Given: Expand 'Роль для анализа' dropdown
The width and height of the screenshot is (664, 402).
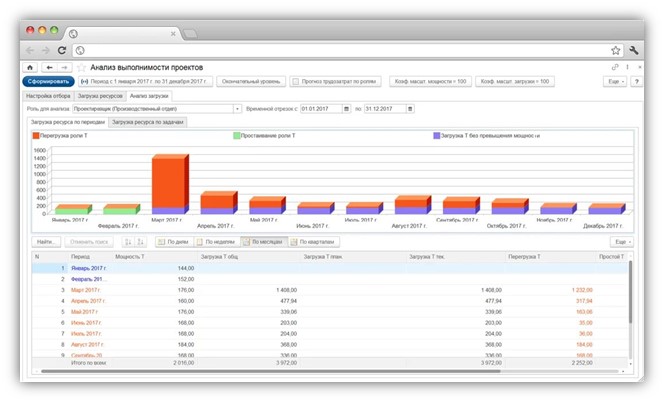Looking at the screenshot, I should click(x=237, y=108).
